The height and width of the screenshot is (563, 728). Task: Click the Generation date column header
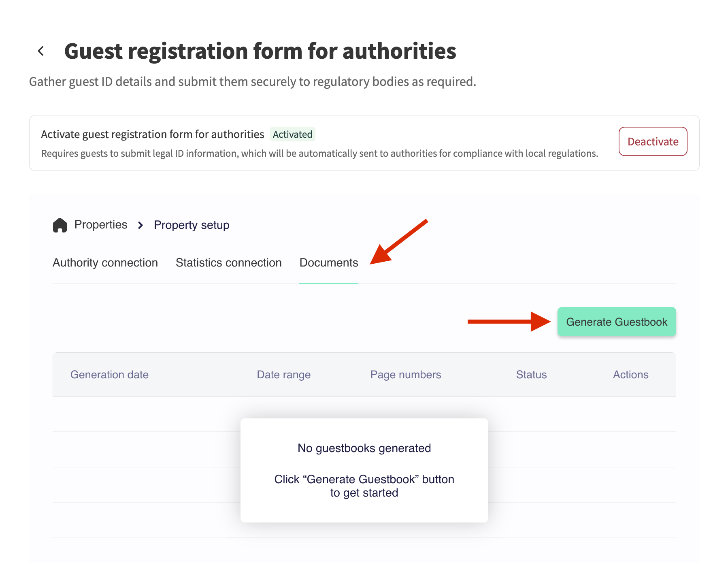coord(109,375)
